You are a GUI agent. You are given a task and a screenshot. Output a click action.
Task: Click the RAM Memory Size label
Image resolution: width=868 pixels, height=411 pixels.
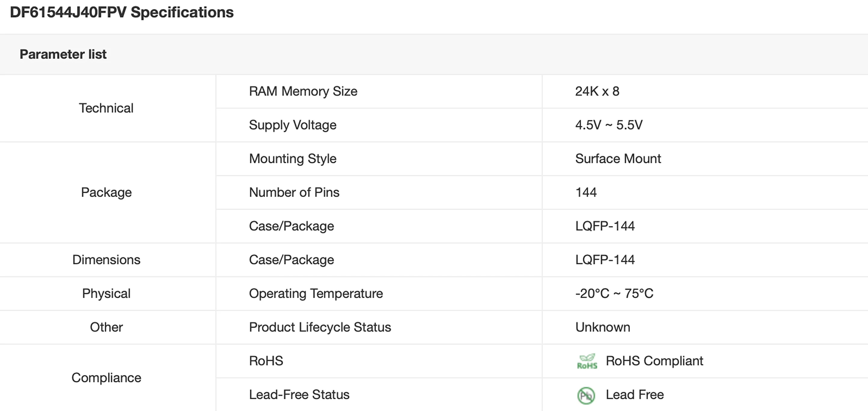[x=303, y=91]
